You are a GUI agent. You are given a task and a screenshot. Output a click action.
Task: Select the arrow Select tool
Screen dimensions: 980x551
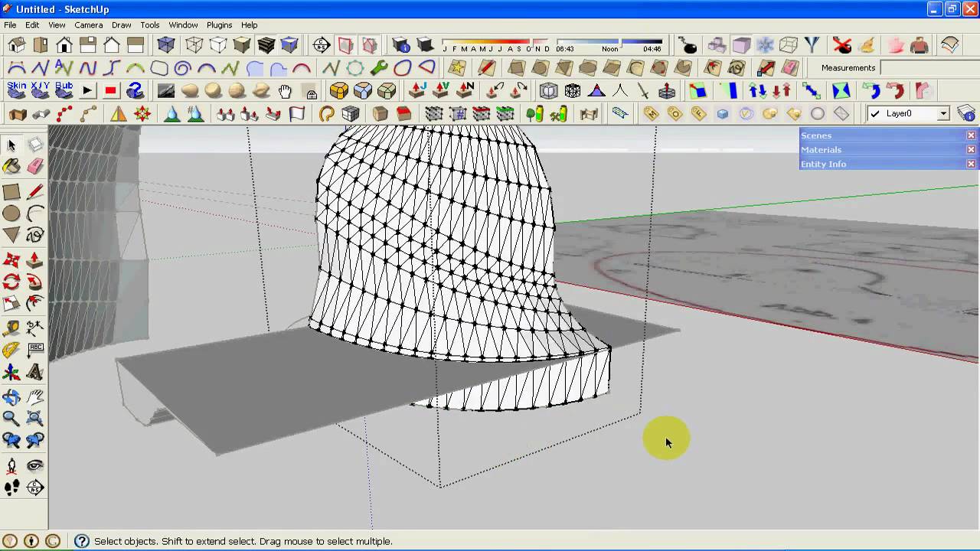tap(11, 145)
